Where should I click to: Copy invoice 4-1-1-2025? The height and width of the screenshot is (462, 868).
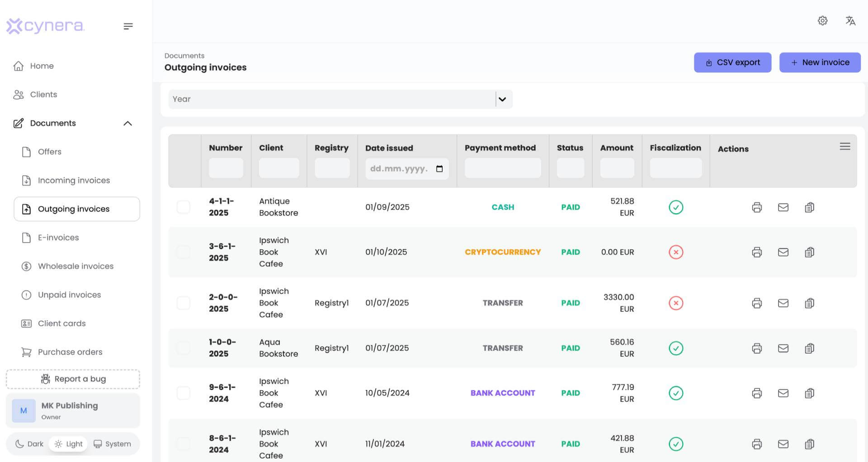point(809,207)
